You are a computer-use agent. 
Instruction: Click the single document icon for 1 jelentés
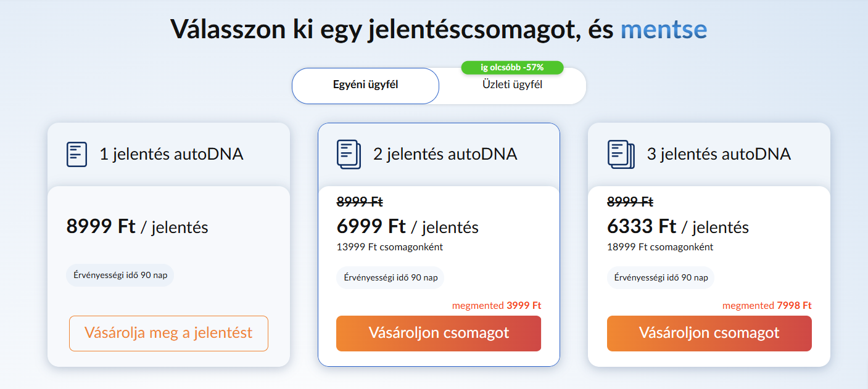[x=76, y=154]
